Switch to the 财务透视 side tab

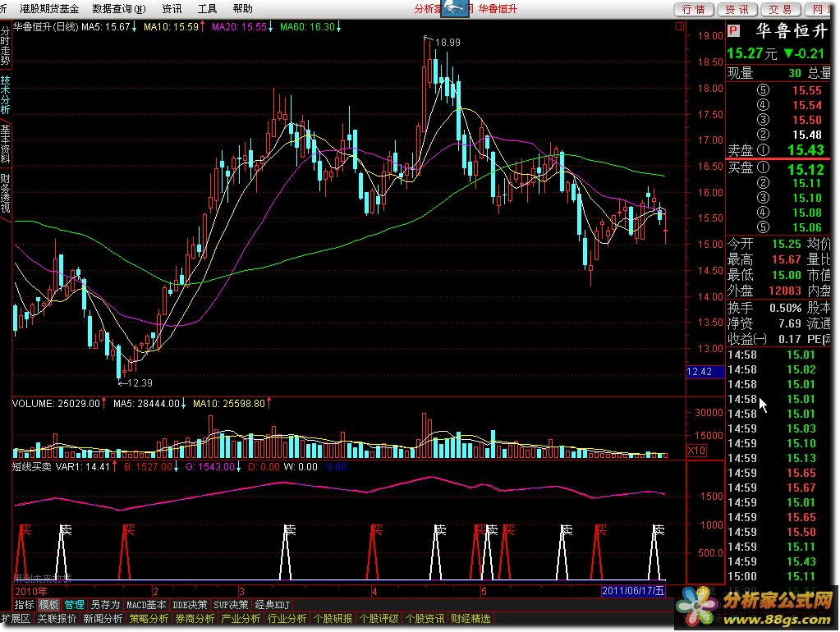[x=6, y=194]
